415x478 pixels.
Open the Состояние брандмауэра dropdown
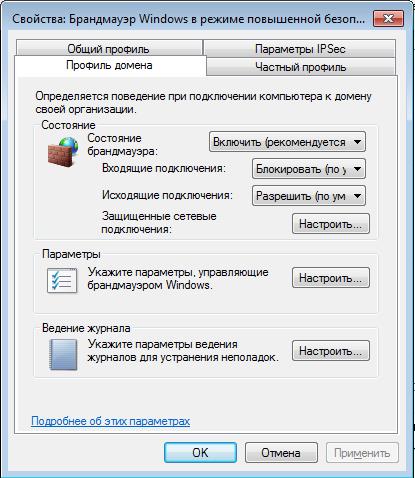[287, 142]
